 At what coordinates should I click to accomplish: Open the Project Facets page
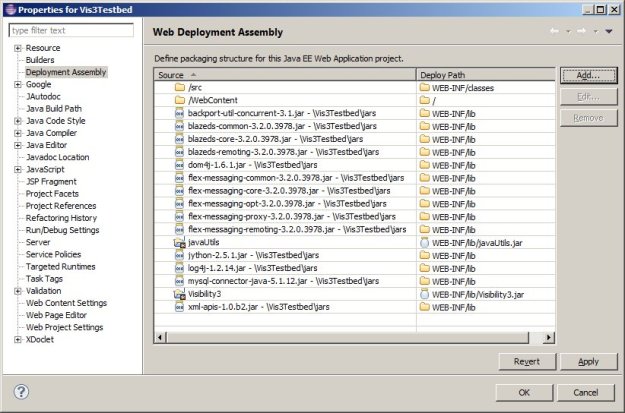52,194
